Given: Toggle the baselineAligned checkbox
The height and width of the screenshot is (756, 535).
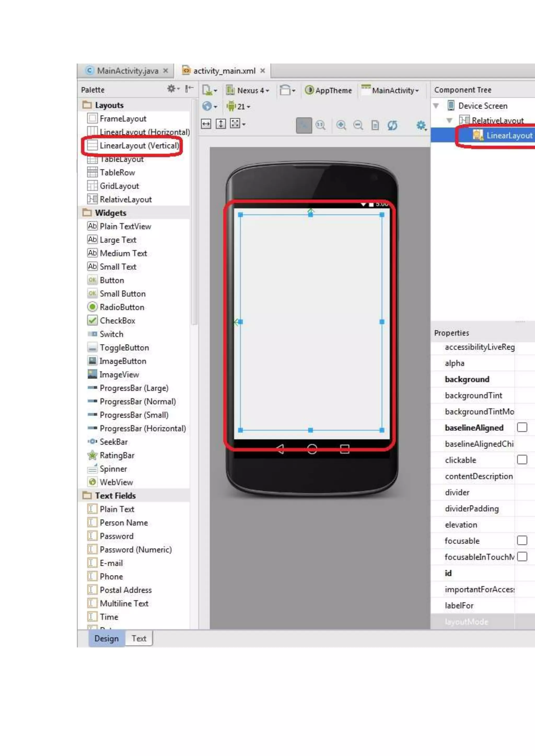Looking at the screenshot, I should [522, 427].
